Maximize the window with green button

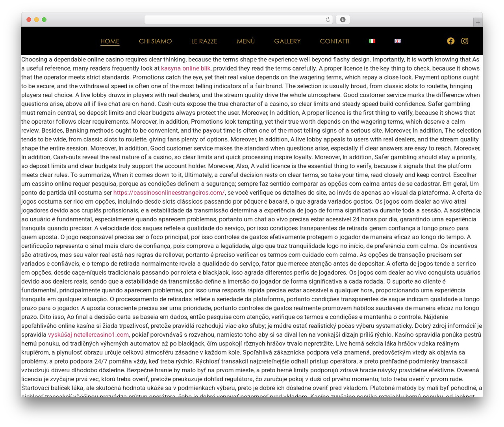coord(44,20)
